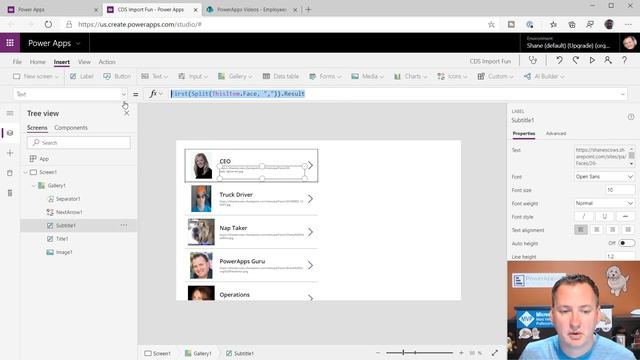Open the Advanced tools icon in left rail
The height and width of the screenshot is (360, 640).
(10, 193)
